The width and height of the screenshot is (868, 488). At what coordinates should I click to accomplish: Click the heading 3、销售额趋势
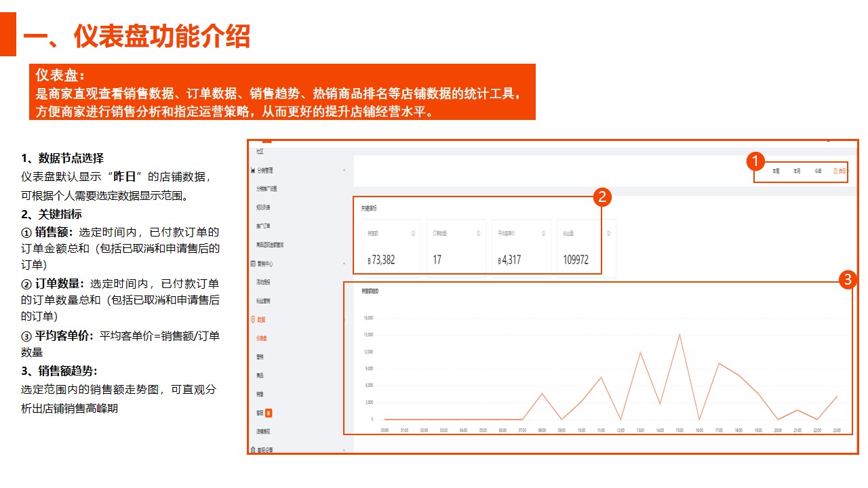tap(59, 371)
